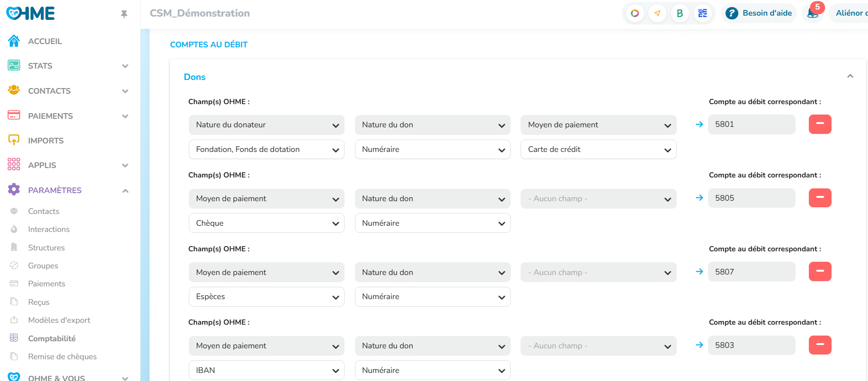
Task: Collapse the Dons section
Action: 850,76
